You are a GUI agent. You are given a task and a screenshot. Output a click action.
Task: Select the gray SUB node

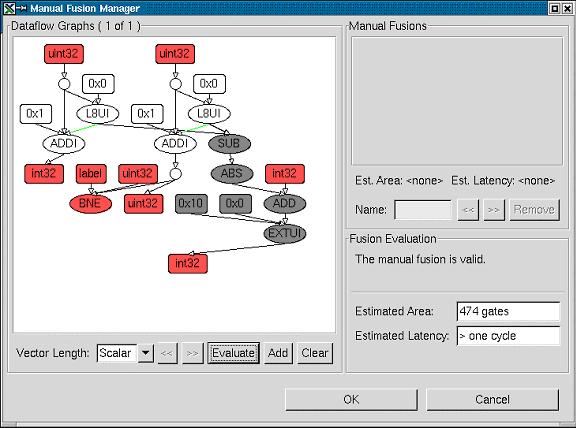click(229, 143)
